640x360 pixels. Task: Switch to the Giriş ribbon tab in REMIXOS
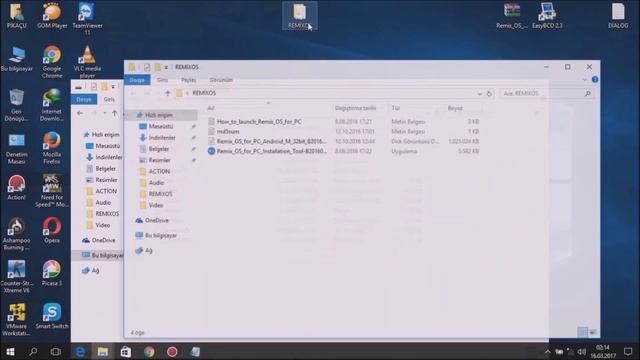click(x=162, y=80)
